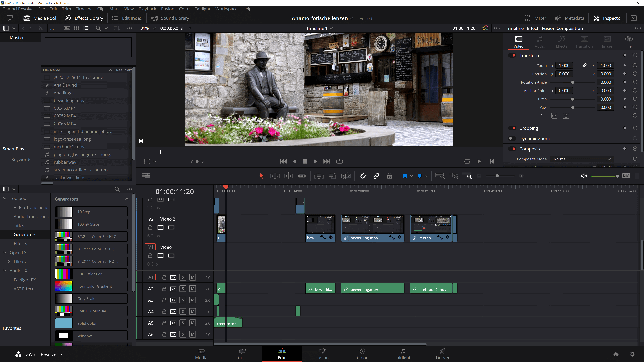Screen dimensions: 644x362
Task: Select the Blade edit mode tool
Action: (302, 176)
